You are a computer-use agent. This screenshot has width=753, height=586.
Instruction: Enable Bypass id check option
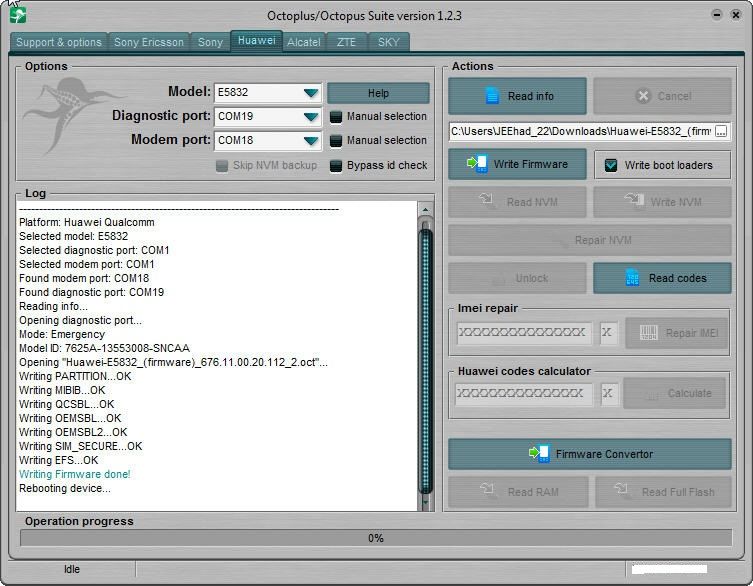click(336, 166)
